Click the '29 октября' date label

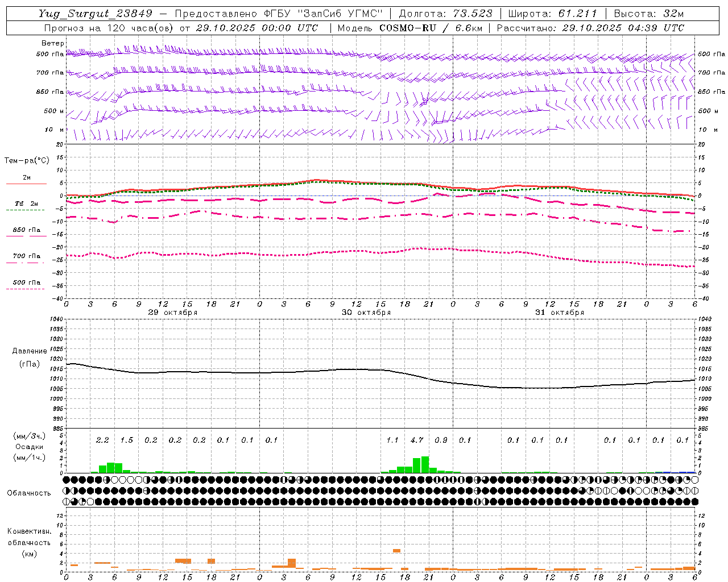173,313
